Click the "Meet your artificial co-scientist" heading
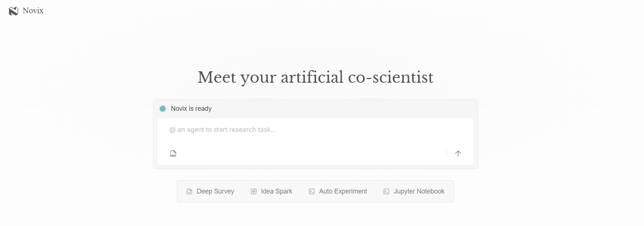The image size is (644, 226). 315,77
